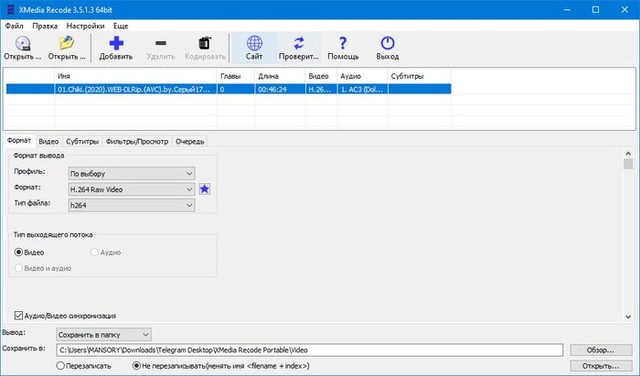Screen dimensions: 640x376
Task: Choose Перезаписать radio option
Action: 60,366
